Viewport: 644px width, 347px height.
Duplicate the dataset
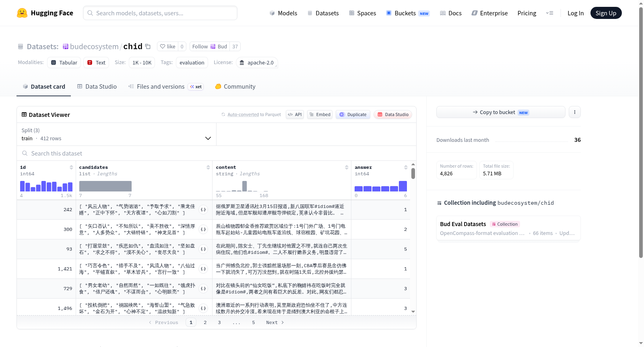point(353,114)
